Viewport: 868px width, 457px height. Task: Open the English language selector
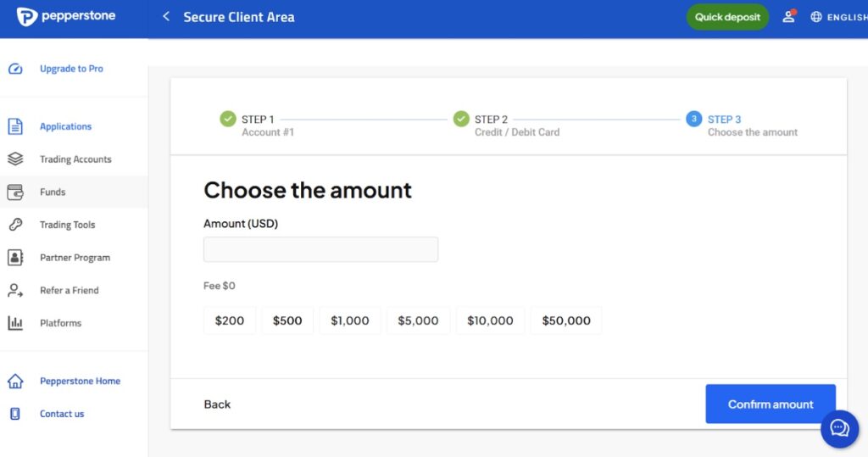[x=837, y=17]
